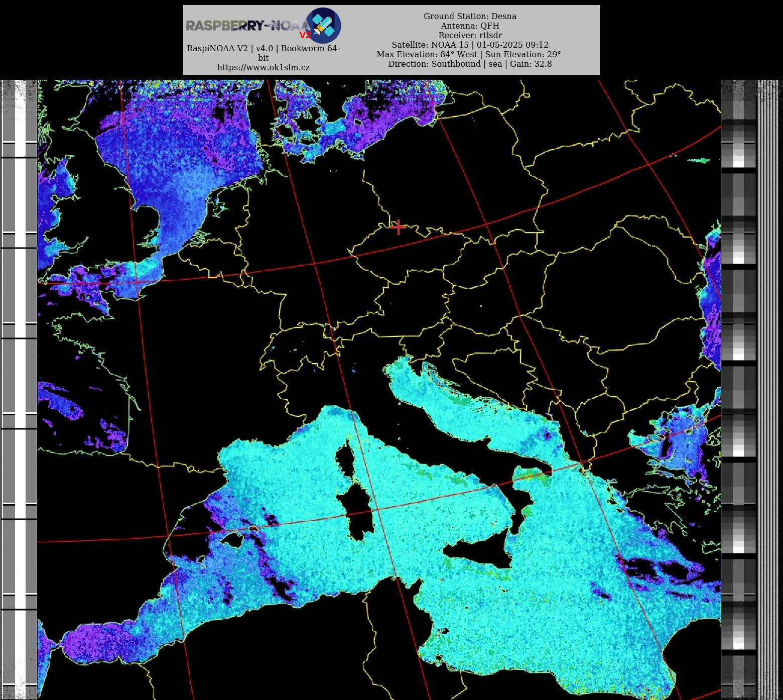Click the 'Direction: Southbound | sea | Gain: 32.8' line
Screen dimensions: 783x700
tap(470, 64)
